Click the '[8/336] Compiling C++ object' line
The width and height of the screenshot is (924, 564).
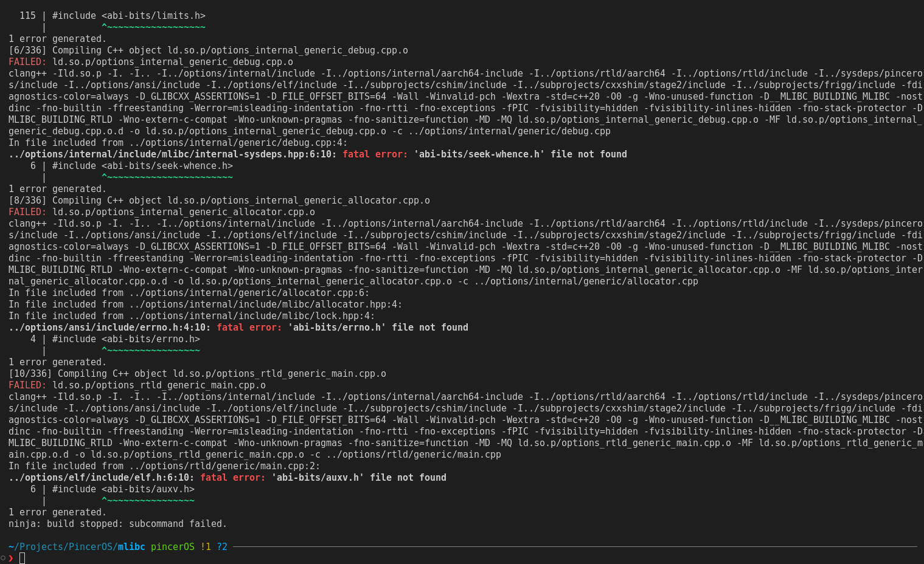tap(219, 201)
